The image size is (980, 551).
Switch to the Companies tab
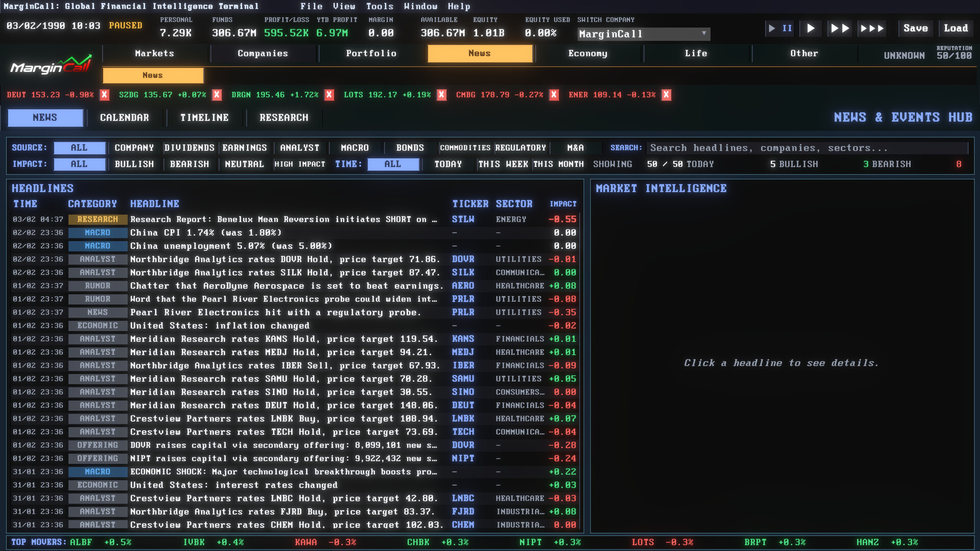[x=263, y=54]
